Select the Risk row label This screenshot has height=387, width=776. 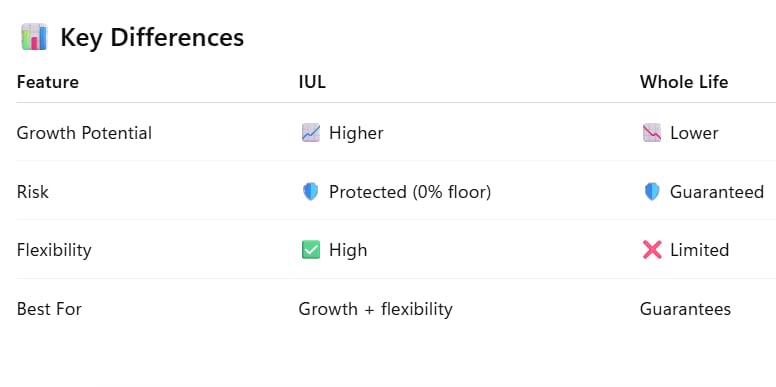tap(33, 192)
